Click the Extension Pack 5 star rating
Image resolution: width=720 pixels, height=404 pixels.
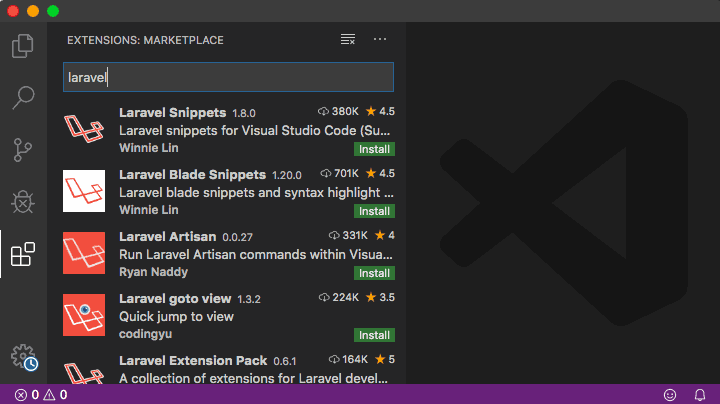point(385,359)
